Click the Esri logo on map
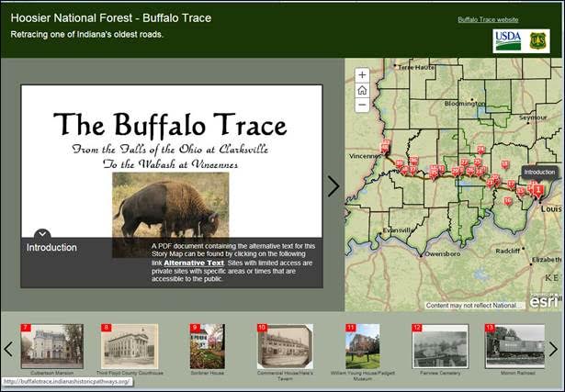The image size is (565, 392). point(546,299)
